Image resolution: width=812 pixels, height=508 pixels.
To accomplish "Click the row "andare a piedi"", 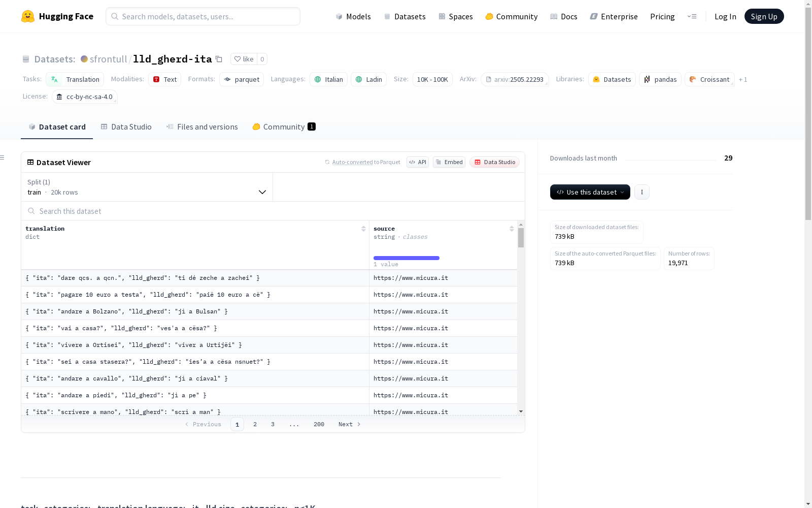I will [269, 395].
